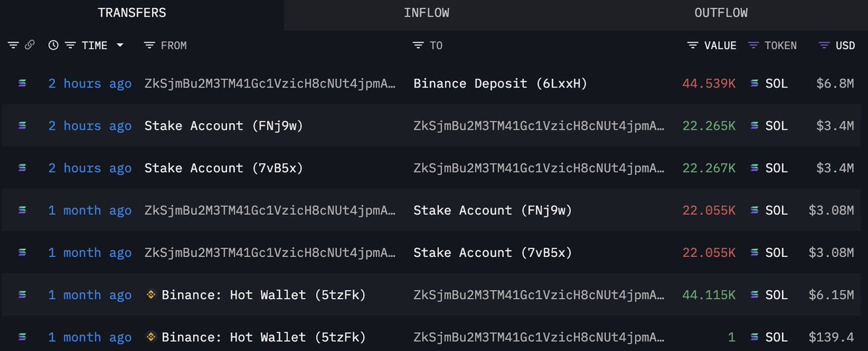Switch to the INFLOW tab
The image size is (868, 351).
click(426, 13)
